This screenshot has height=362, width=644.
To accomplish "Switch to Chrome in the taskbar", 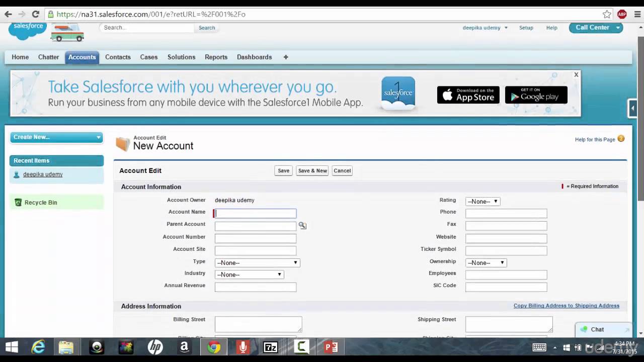I will (214, 347).
